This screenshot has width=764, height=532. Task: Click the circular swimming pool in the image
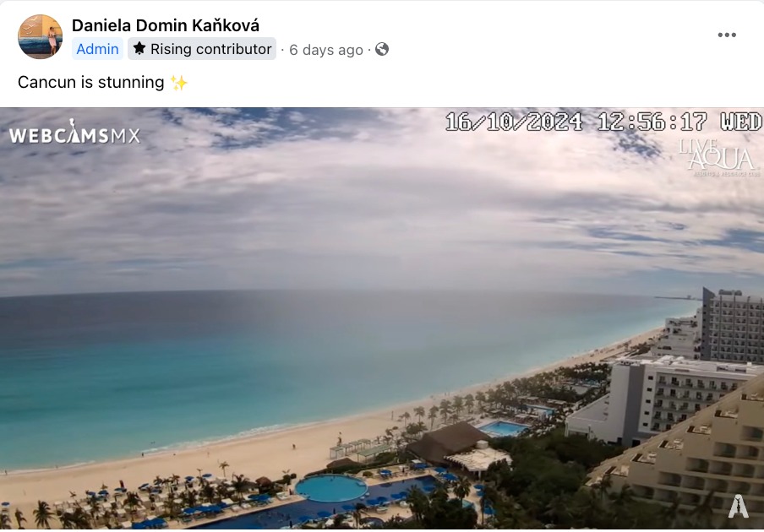(x=331, y=488)
